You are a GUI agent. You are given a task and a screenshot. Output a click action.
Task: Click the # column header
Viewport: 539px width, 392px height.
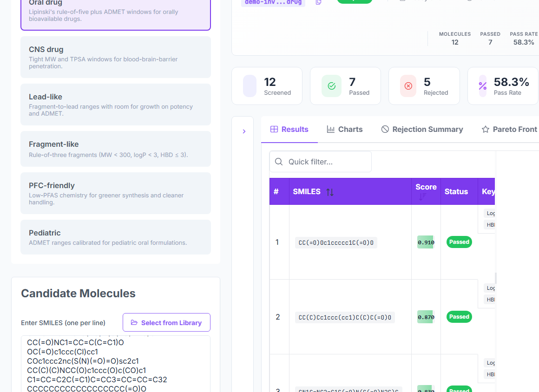(x=279, y=191)
